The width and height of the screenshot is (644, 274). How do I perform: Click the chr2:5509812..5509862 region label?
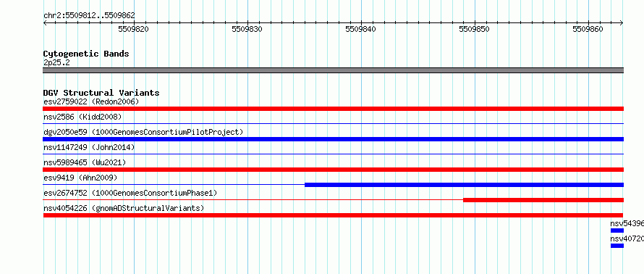click(x=89, y=16)
